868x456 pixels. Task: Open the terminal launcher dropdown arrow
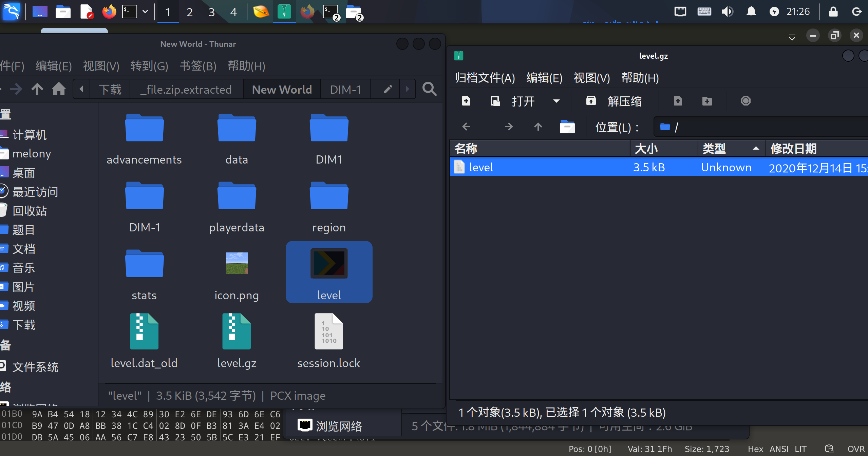pos(145,12)
